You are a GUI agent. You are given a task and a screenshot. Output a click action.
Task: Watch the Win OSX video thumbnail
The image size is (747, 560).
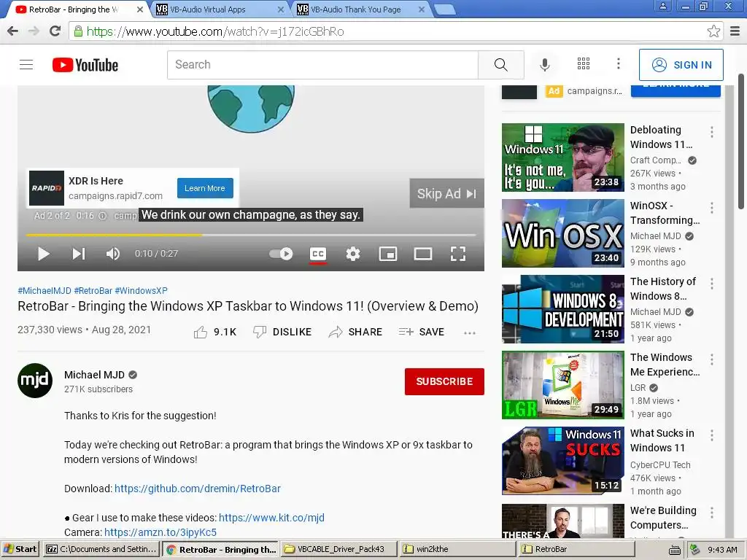(x=562, y=233)
